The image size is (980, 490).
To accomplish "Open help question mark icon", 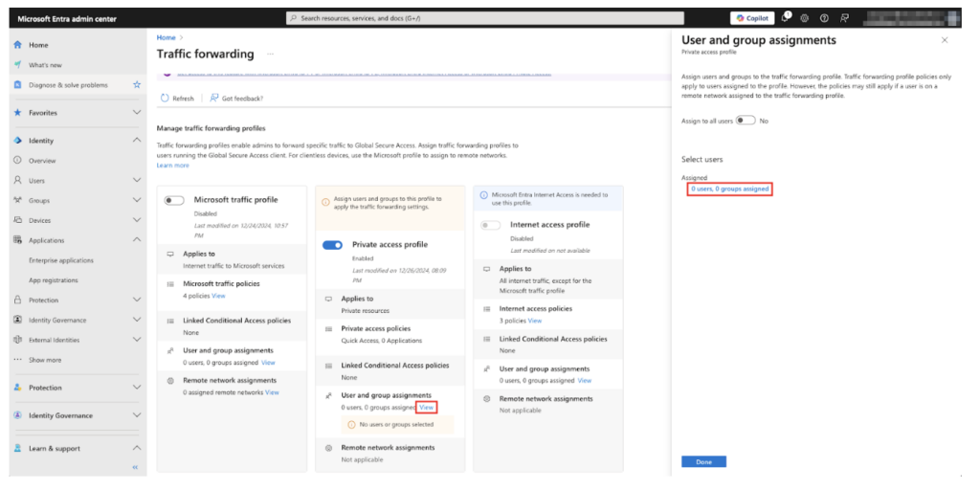I will [824, 18].
